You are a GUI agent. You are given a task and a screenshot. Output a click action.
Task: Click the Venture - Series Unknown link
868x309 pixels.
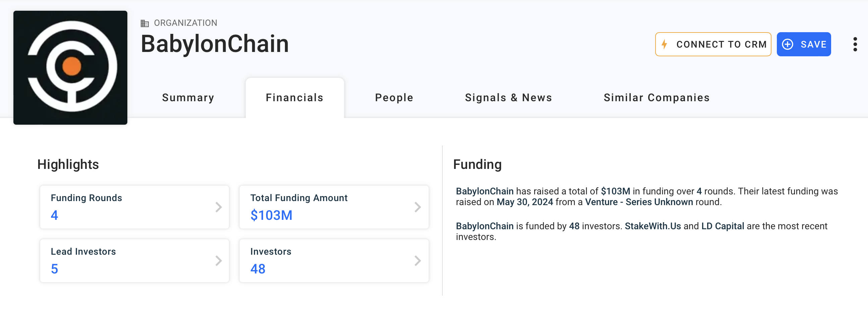pos(639,202)
